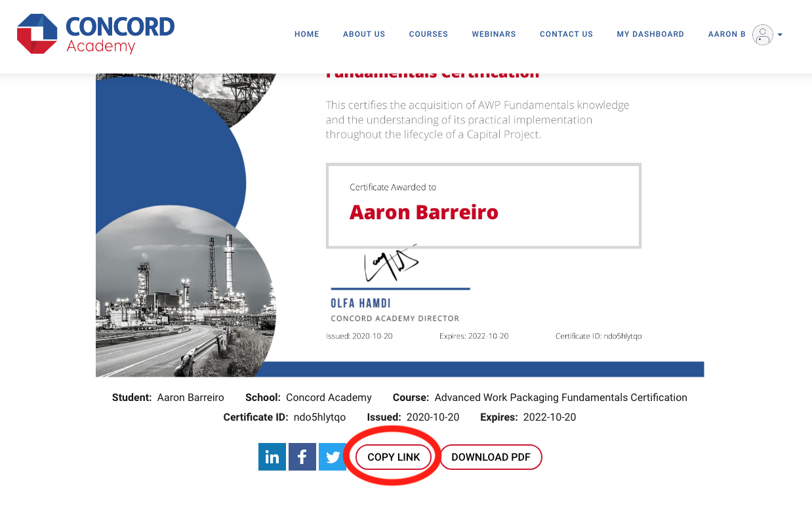Click the Expires date 2022-10-20 in the details row
Screen dimensions: 812x506
point(550,417)
